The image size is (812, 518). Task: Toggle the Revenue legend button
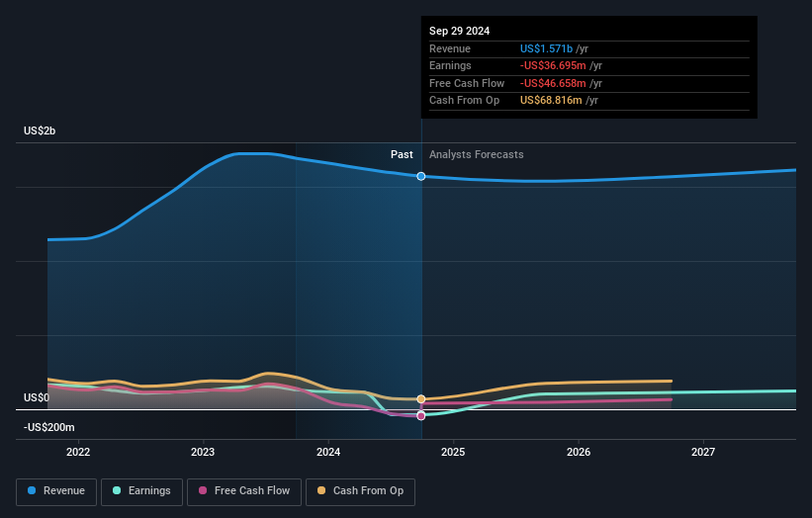(x=56, y=491)
